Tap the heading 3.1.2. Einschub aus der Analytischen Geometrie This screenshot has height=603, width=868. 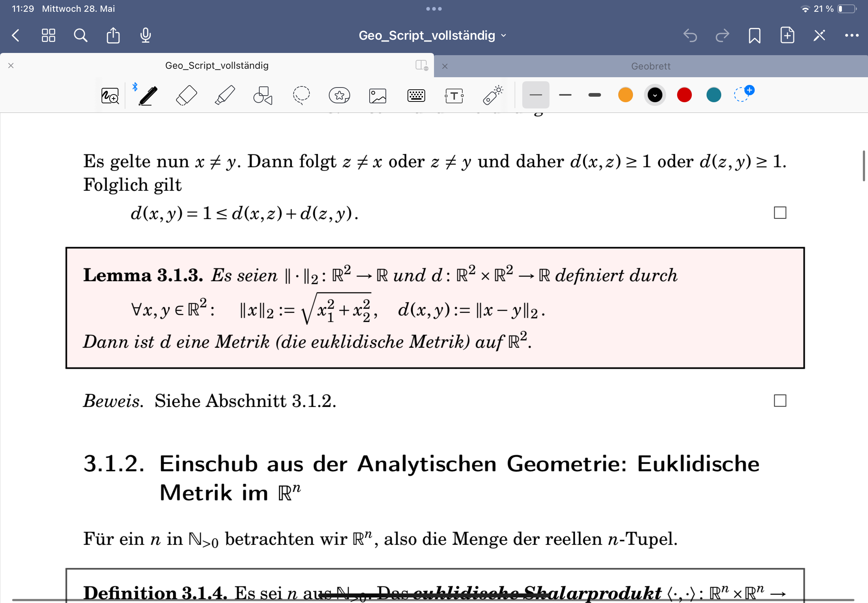tap(421, 478)
